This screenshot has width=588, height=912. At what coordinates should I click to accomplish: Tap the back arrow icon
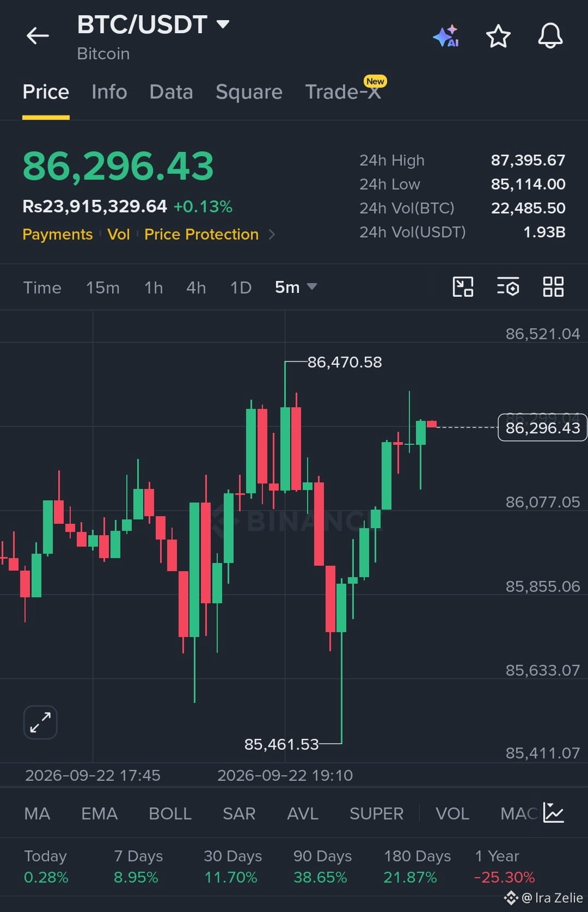point(38,36)
